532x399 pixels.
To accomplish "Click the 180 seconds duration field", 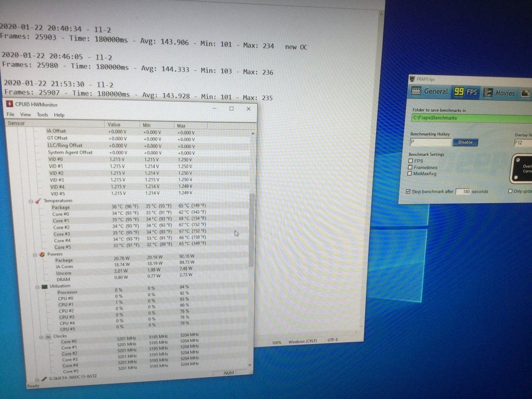I will pos(463,192).
